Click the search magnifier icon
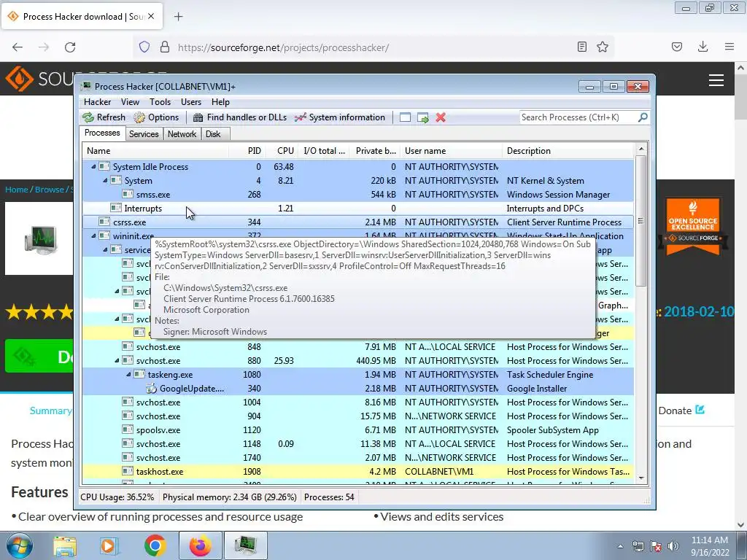Image resolution: width=747 pixels, height=560 pixels. [x=643, y=117]
